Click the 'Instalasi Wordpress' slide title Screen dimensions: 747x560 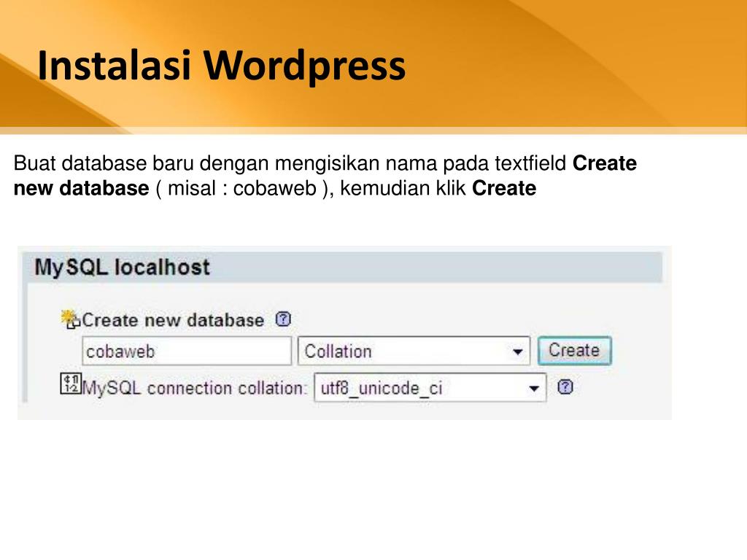(222, 66)
